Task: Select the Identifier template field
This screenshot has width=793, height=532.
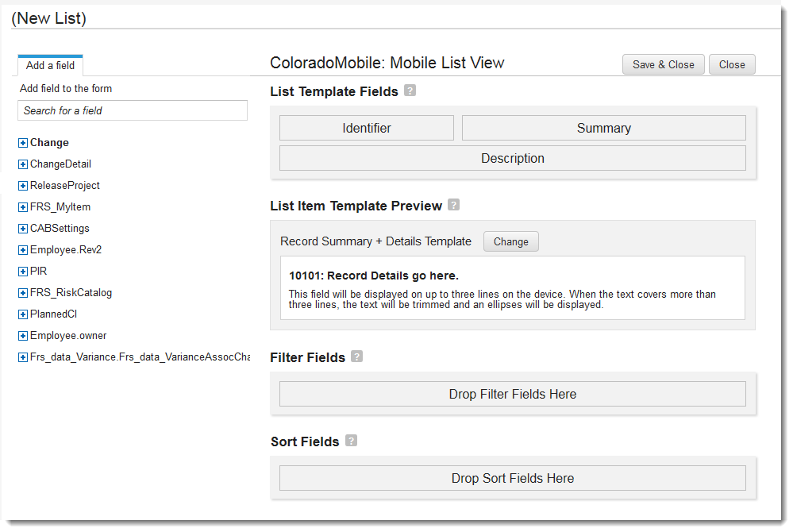Action: click(x=366, y=128)
